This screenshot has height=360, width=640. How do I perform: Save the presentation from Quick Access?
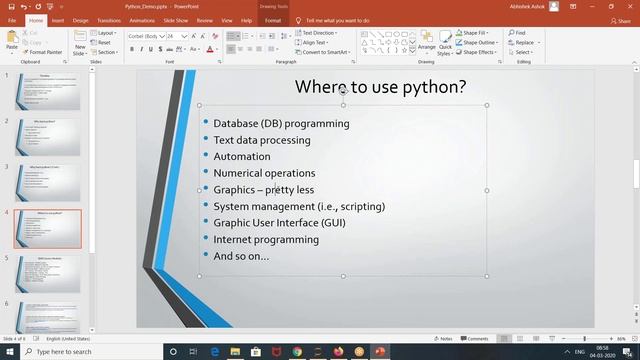point(11,7)
